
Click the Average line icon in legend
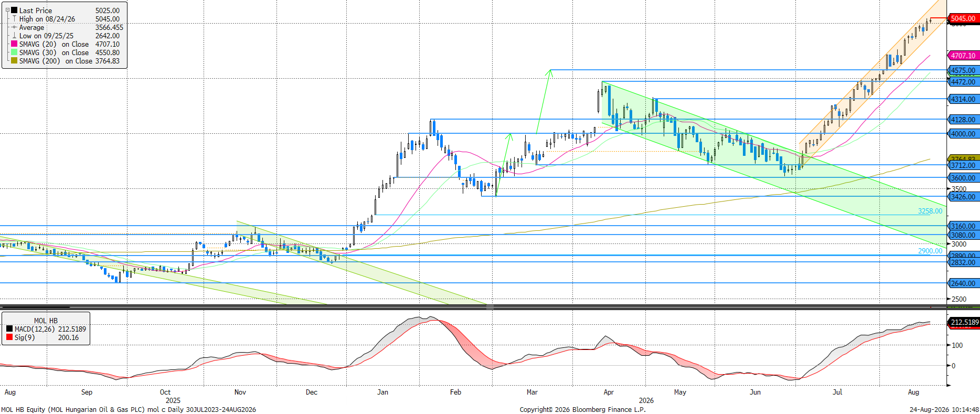(x=14, y=27)
